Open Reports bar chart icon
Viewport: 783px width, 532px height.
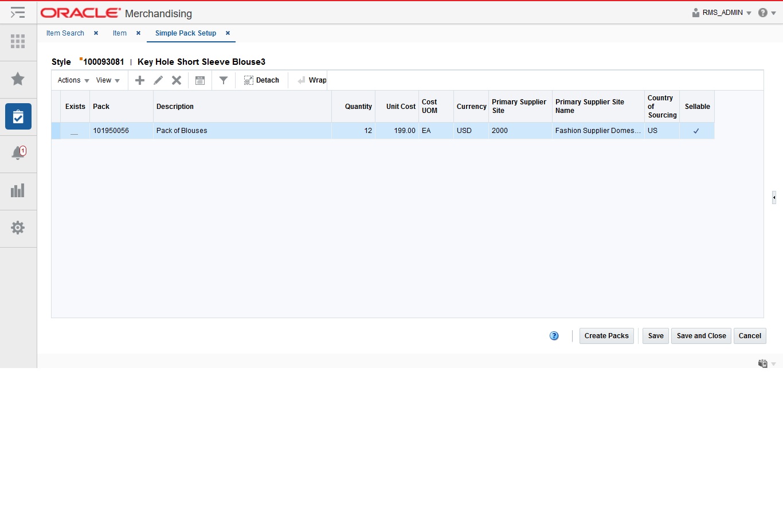point(18,190)
